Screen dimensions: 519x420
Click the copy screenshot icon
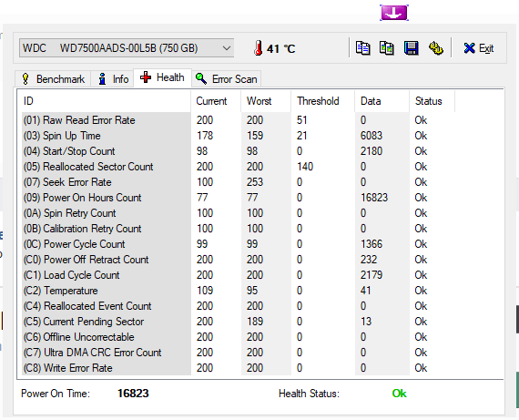click(387, 48)
